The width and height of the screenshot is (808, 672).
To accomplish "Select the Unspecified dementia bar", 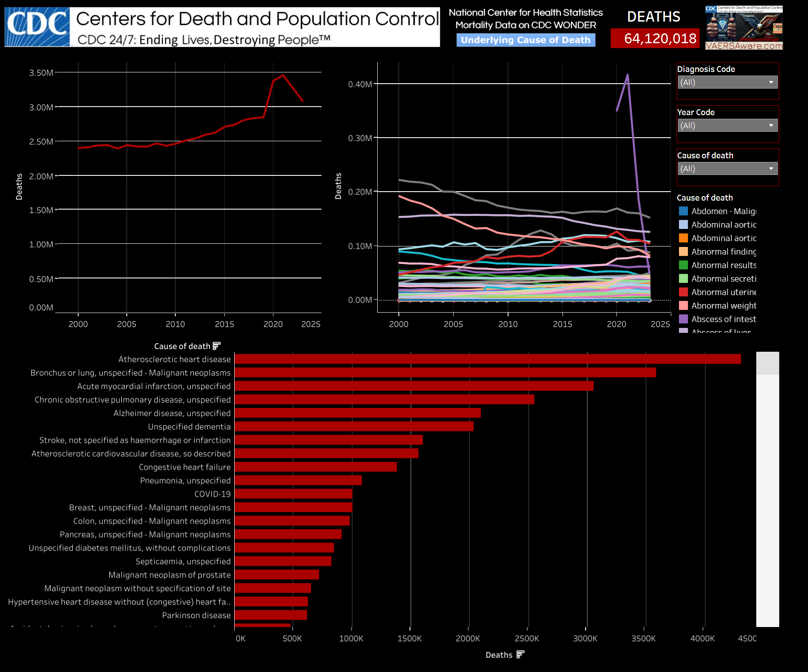I will click(x=354, y=426).
